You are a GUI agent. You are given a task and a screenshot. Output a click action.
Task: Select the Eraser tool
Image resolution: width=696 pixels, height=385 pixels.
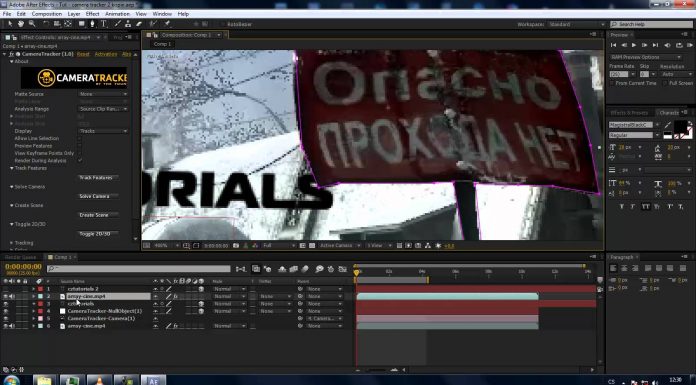tap(139, 24)
